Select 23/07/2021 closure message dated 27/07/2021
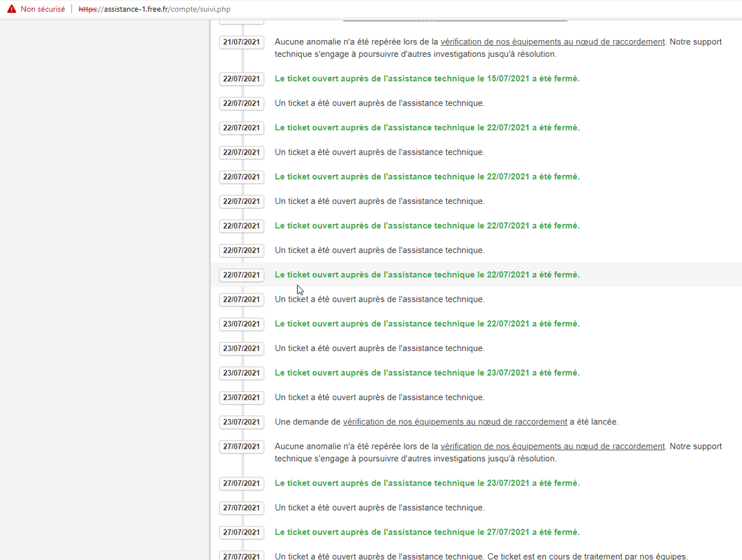 (x=427, y=483)
